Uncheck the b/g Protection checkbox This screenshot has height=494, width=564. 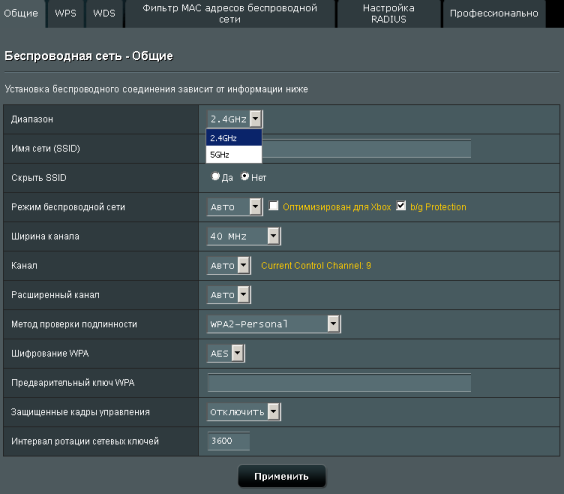pyautogui.click(x=401, y=206)
